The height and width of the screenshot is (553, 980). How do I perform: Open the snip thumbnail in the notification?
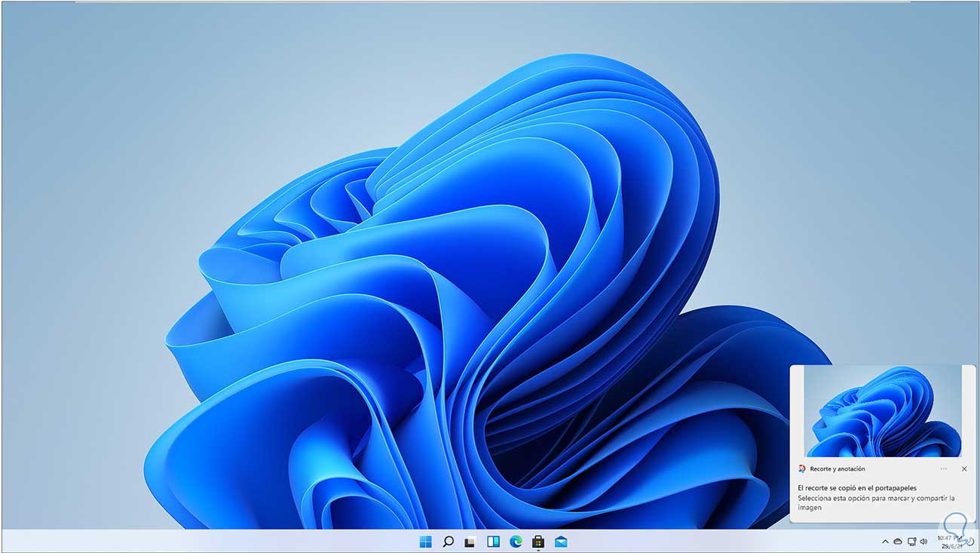[x=882, y=411]
